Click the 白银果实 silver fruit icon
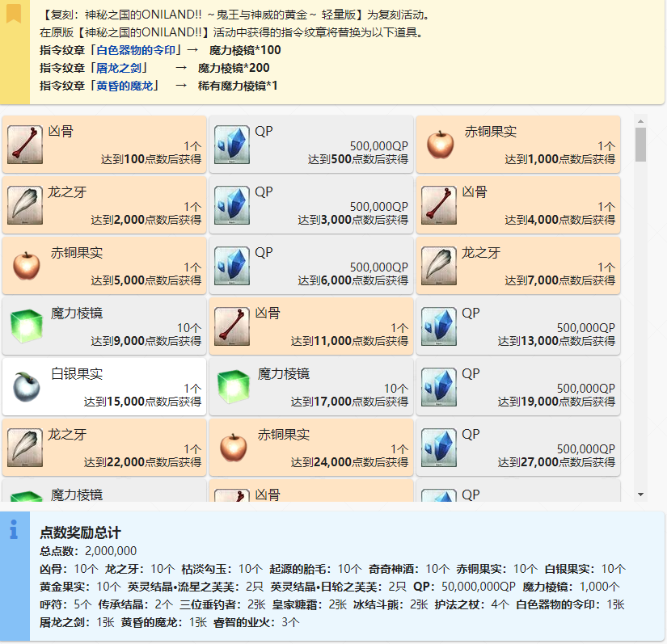The image size is (667, 644). [25, 385]
